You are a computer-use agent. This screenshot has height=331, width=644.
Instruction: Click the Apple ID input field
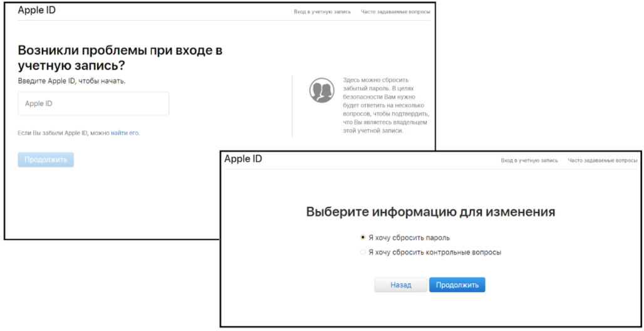pos(93,103)
